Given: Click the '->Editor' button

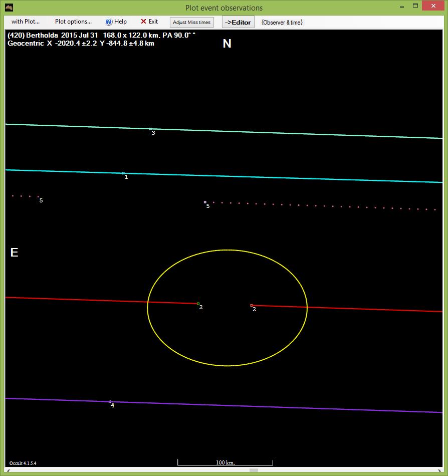Looking at the screenshot, I should (238, 22).
